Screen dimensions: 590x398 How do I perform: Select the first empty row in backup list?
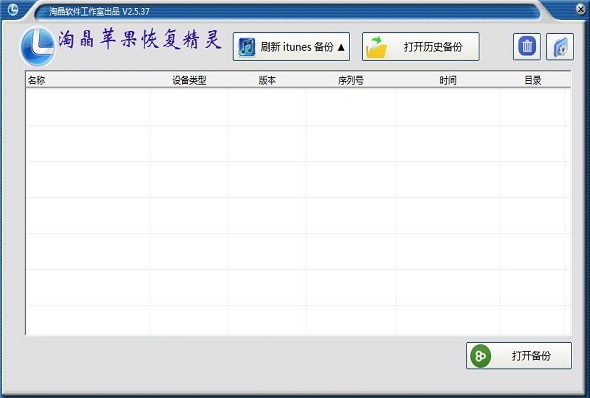298,107
